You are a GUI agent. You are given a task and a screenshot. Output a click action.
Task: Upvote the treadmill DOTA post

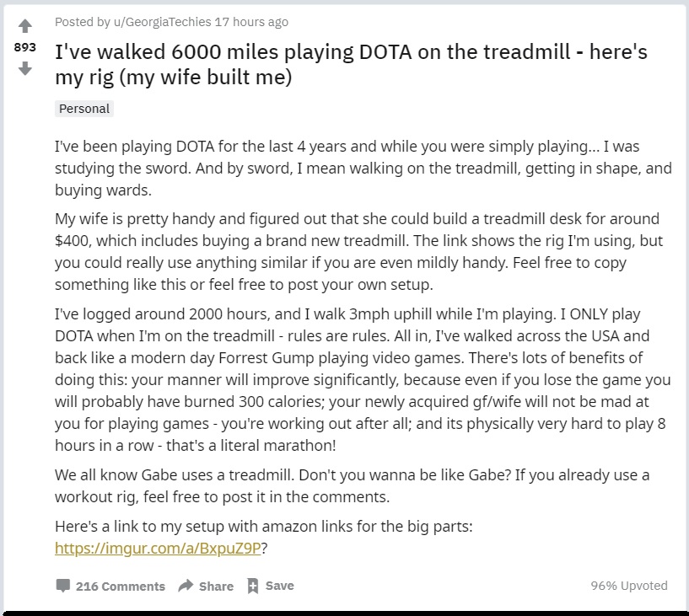[25, 26]
